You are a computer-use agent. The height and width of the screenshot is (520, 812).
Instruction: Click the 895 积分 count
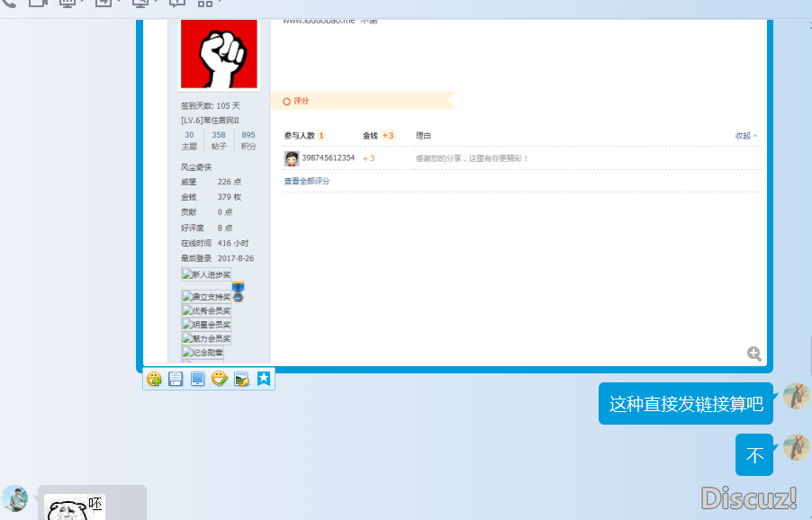(248, 140)
